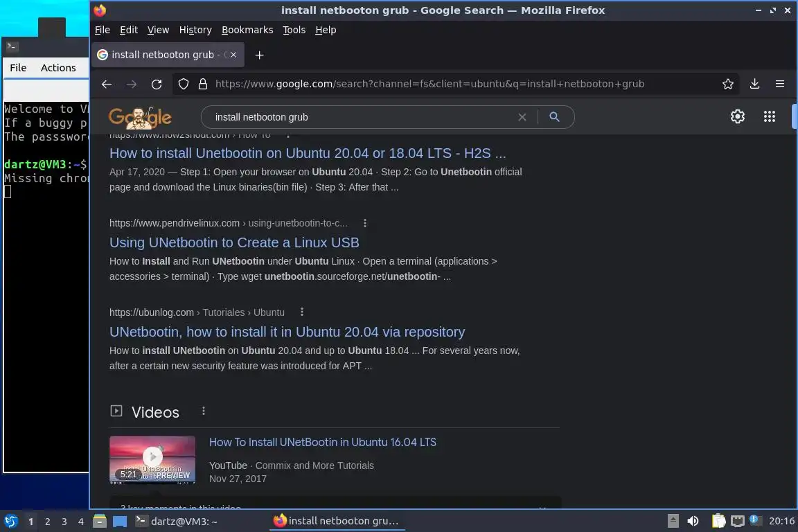Open the Help menu in Firefox
The width and height of the screenshot is (798, 532).
tap(326, 30)
